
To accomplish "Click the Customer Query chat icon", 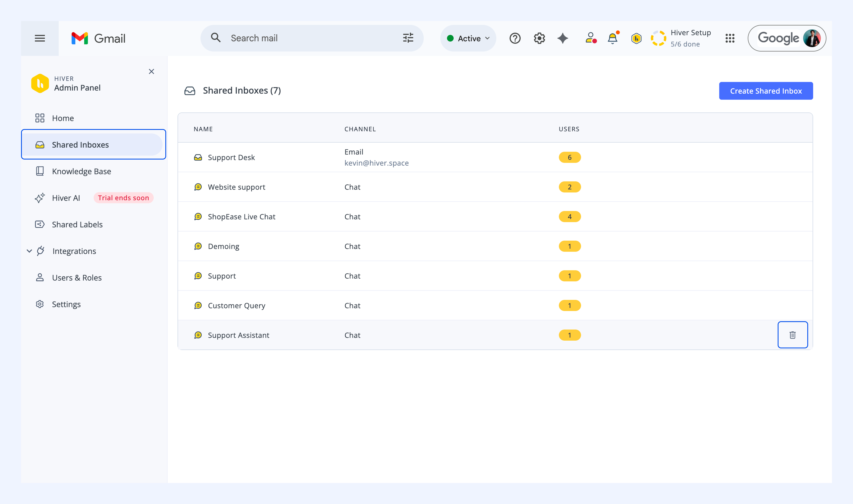I will click(198, 306).
